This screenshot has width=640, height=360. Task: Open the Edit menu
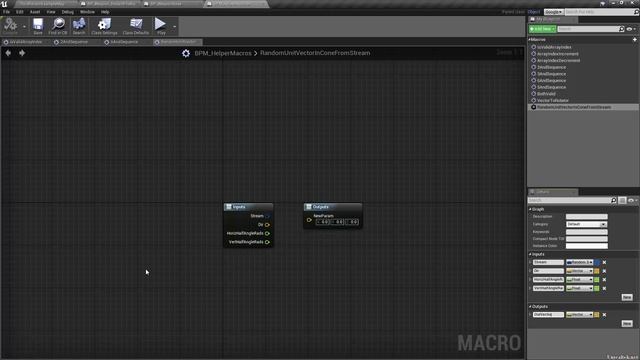[20, 12]
